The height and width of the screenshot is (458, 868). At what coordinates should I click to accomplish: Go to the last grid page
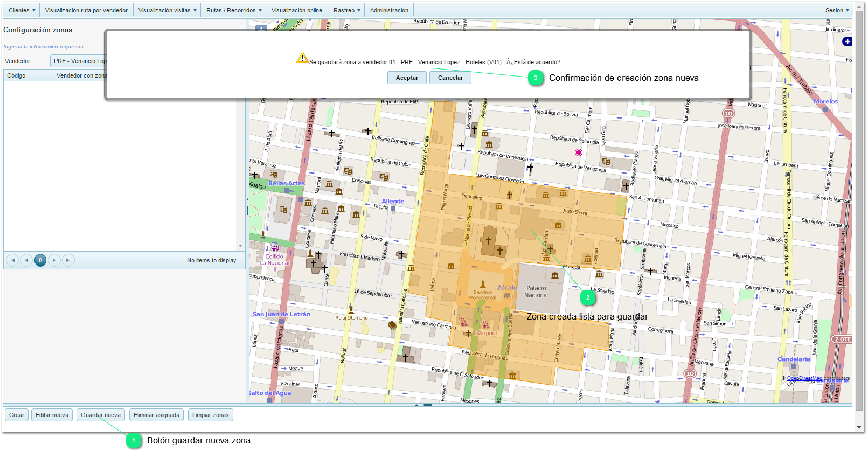(x=68, y=260)
